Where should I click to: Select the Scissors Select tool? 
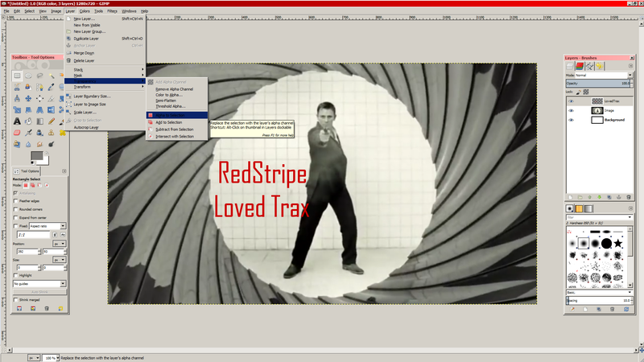coord(17,87)
